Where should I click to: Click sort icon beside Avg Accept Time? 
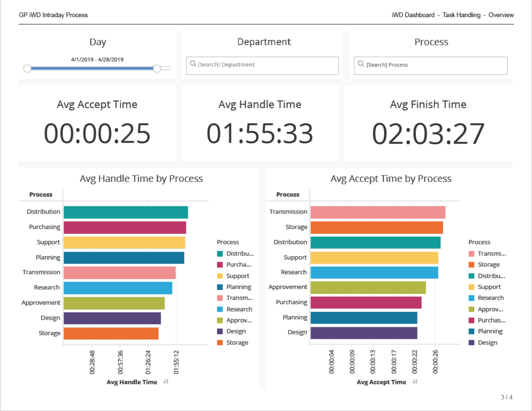point(415,382)
